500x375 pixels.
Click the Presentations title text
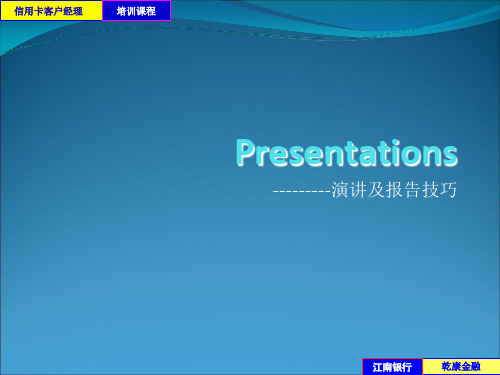[x=347, y=153]
